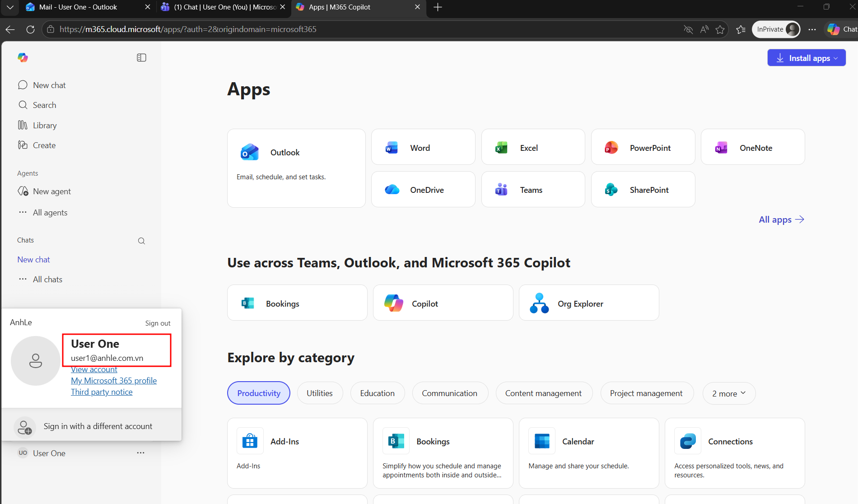858x504 pixels.
Task: Go back to the previous page
Action: coord(10,29)
